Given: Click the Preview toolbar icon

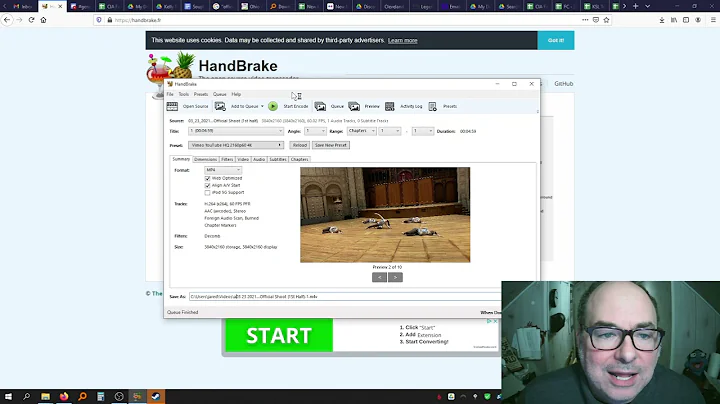Looking at the screenshot, I should 354,106.
